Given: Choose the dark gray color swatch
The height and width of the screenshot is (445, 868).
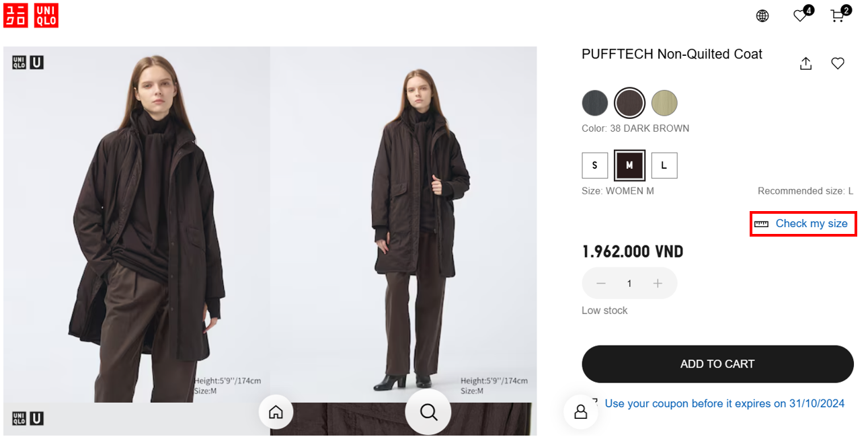Looking at the screenshot, I should [595, 104].
